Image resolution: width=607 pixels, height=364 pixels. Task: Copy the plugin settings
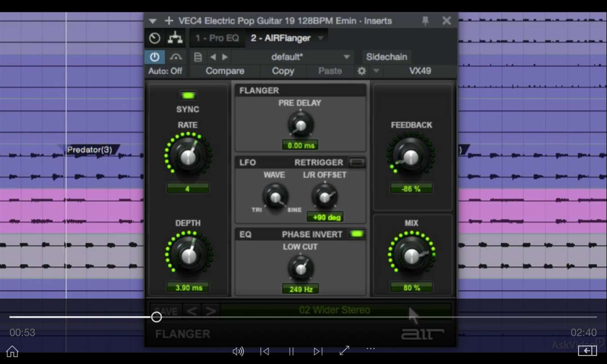tap(283, 71)
